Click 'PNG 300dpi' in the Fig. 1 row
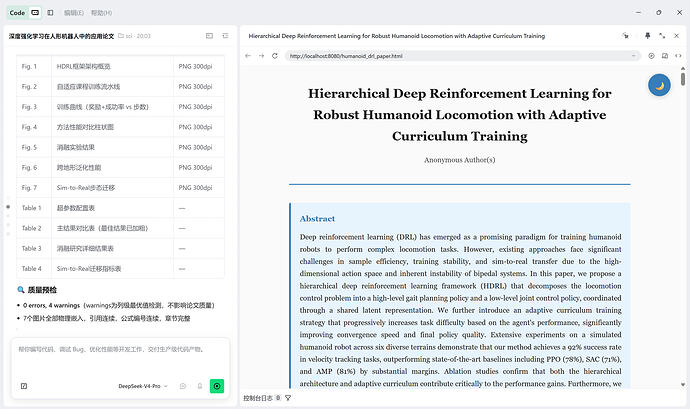This screenshot has height=409, width=690. coord(195,66)
